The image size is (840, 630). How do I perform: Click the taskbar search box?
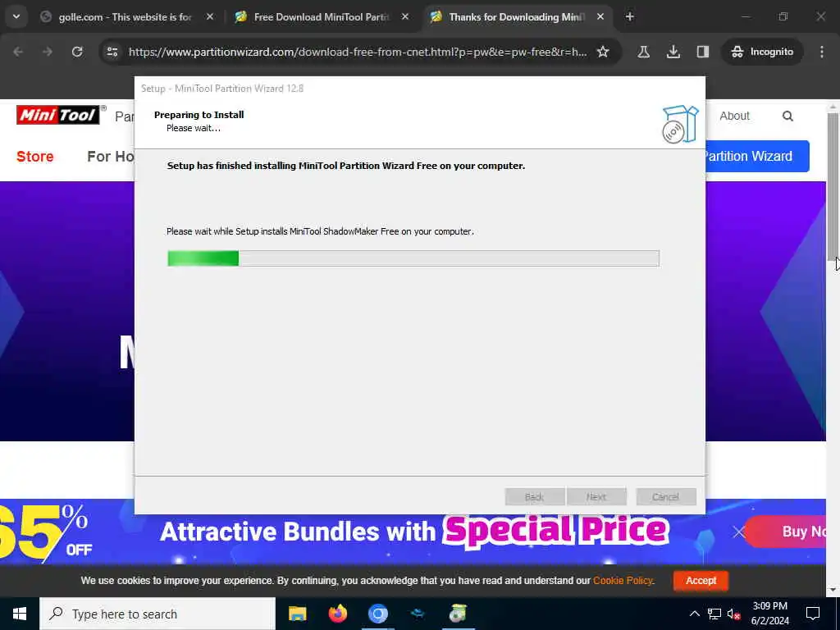point(157,614)
